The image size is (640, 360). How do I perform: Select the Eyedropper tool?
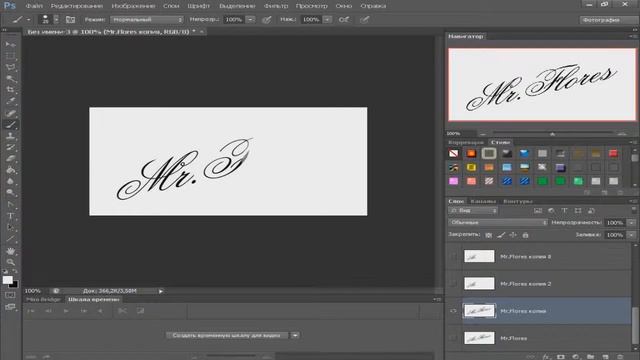pos(11,101)
